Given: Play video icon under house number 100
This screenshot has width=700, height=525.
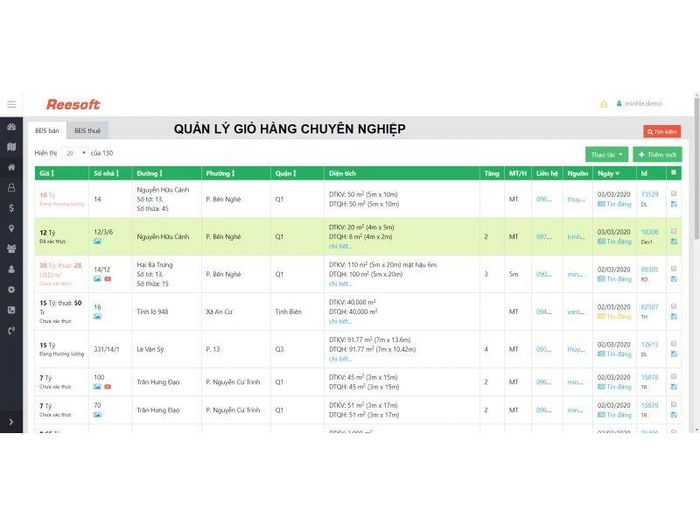Looking at the screenshot, I should [x=108, y=387].
